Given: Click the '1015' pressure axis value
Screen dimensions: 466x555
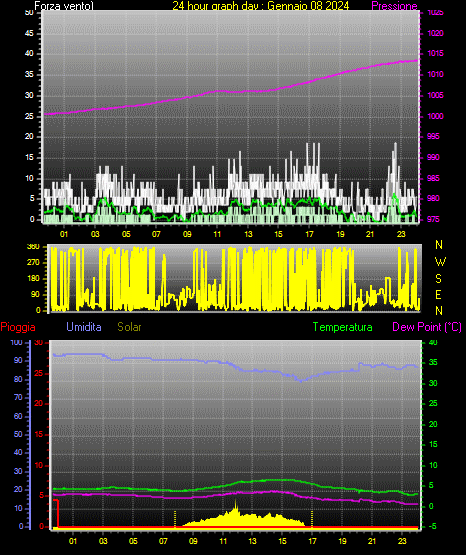Looking at the screenshot, I should coord(435,53).
